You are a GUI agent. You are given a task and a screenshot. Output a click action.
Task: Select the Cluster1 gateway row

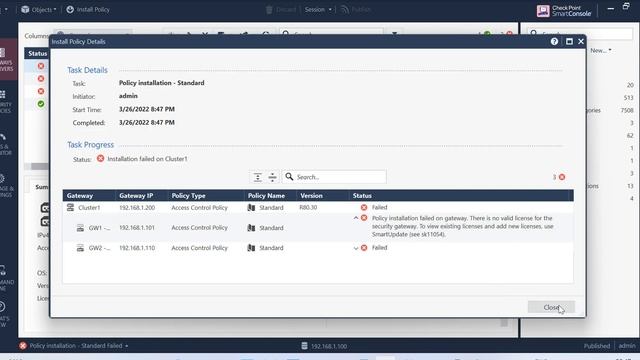click(x=318, y=207)
